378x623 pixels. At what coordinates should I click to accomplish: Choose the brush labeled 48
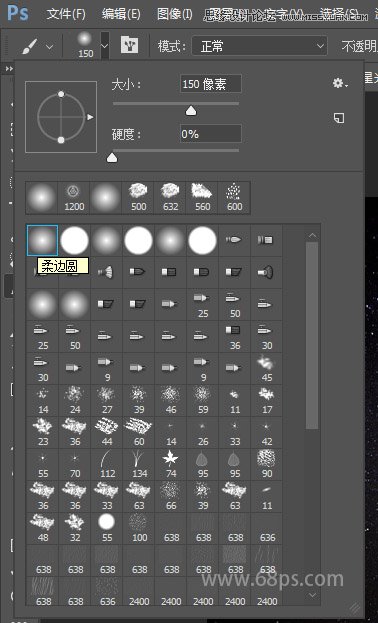tap(43, 529)
